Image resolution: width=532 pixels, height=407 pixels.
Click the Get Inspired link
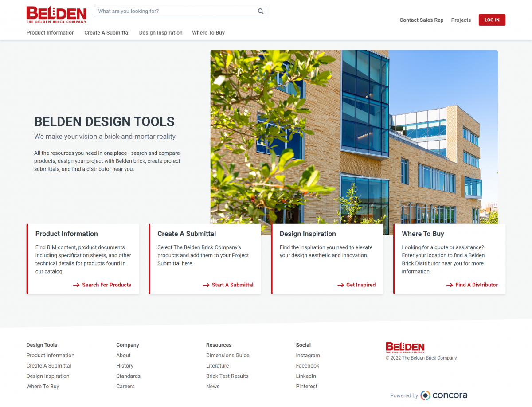click(361, 285)
